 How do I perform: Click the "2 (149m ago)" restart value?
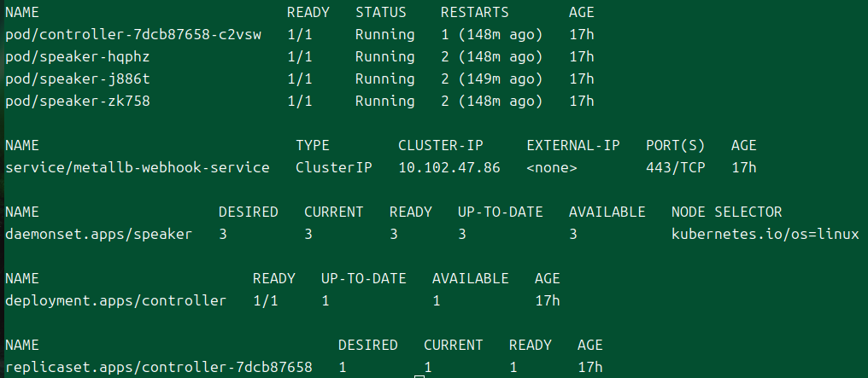[491, 79]
